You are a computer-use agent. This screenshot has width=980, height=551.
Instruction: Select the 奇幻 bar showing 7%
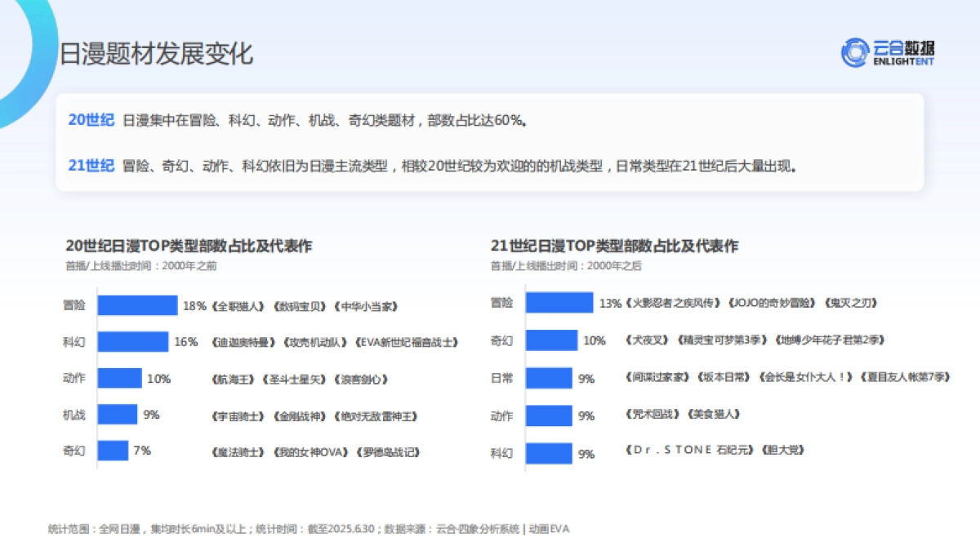click(113, 451)
